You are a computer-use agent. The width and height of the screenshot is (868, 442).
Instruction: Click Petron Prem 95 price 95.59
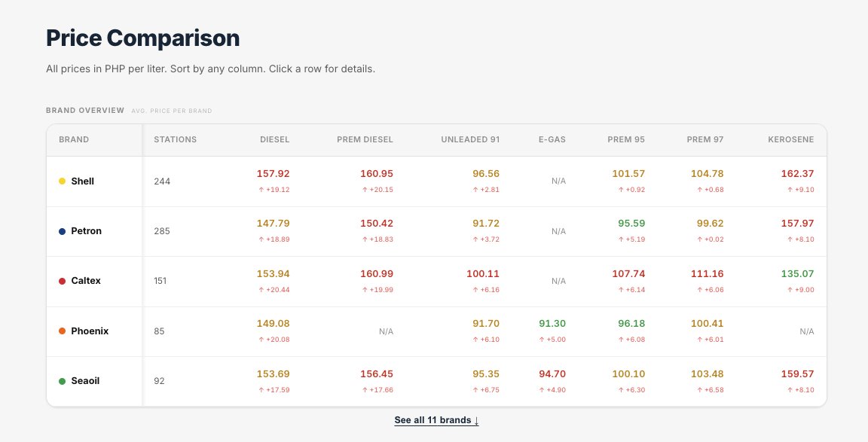(x=631, y=224)
